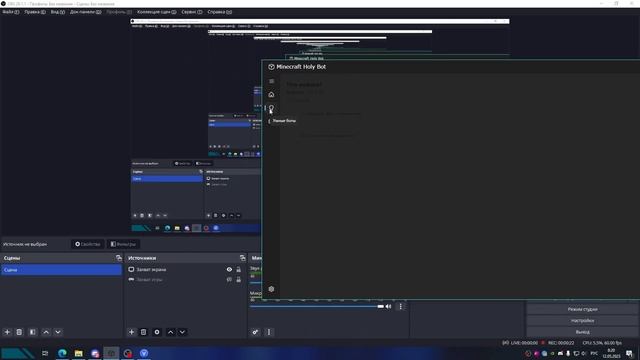Open Home page in Minecraft Holy Bot
This screenshot has height=360, width=640.
271,95
